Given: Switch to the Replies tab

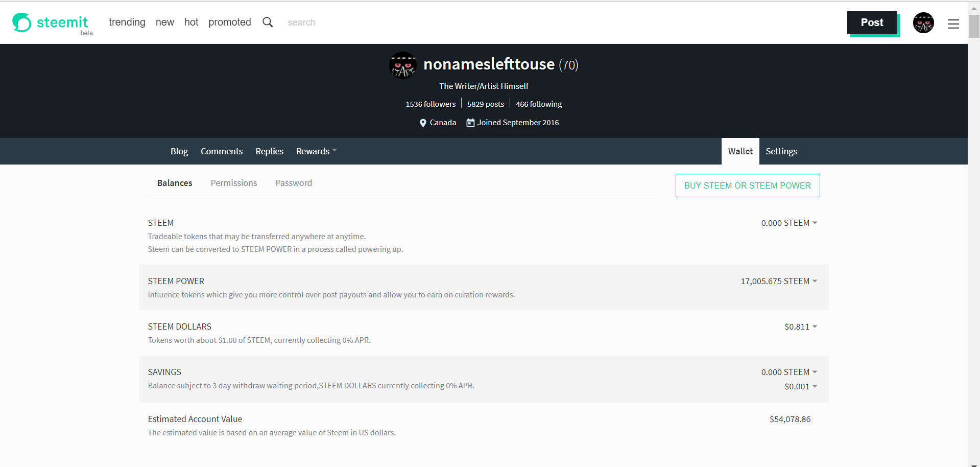Looking at the screenshot, I should [x=270, y=151].
